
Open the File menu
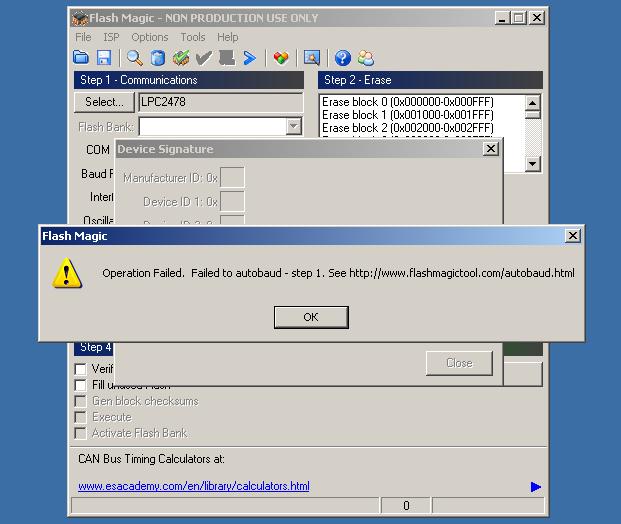point(83,37)
